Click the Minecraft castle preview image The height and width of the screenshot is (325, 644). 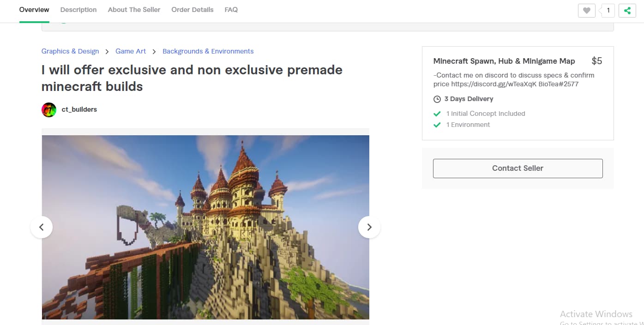[205, 227]
